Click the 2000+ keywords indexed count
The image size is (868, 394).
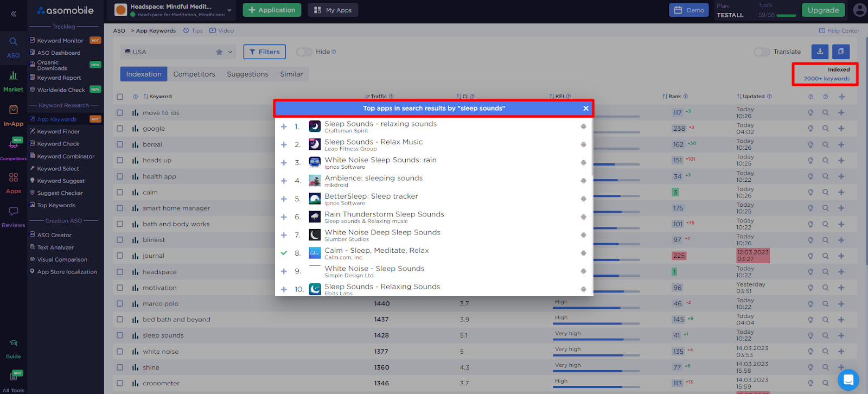coord(827,79)
